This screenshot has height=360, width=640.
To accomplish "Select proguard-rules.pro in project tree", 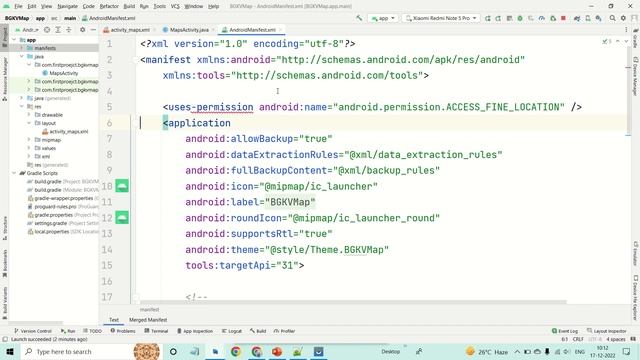I will click(63, 207).
